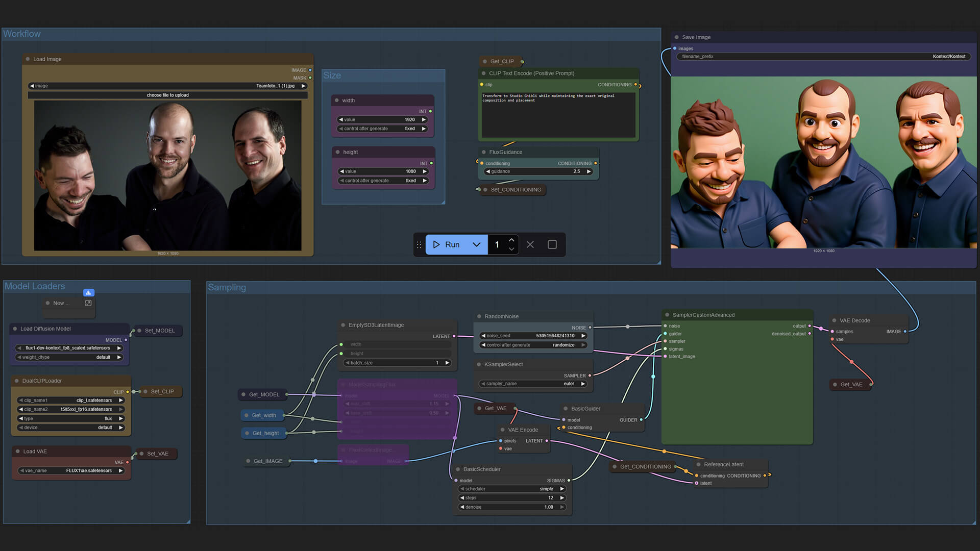This screenshot has height=551, width=980.
Task: Click the square clear queue icon
Action: point(552,244)
